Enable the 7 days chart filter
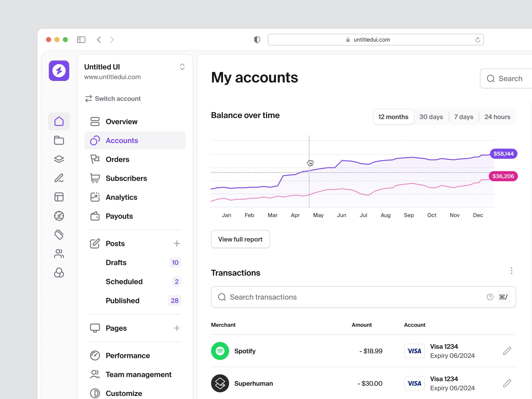Screen dimensions: 532x399 coord(463,117)
